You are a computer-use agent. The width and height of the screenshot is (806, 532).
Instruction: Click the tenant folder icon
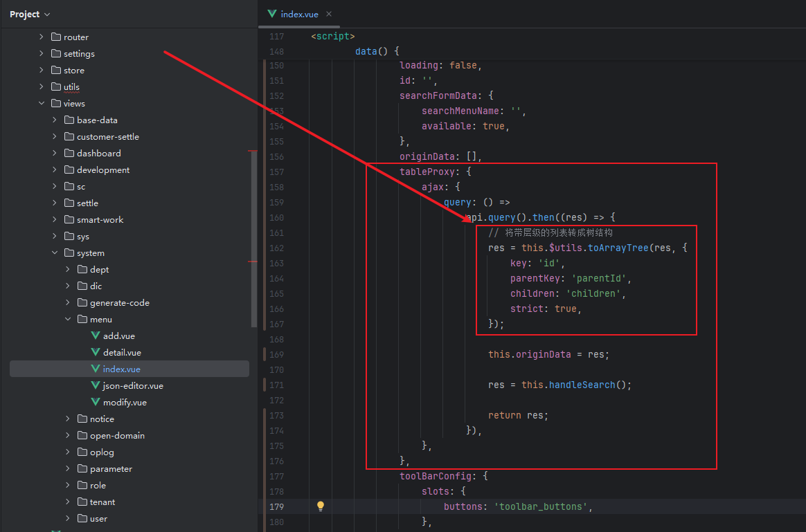pyautogui.click(x=82, y=502)
